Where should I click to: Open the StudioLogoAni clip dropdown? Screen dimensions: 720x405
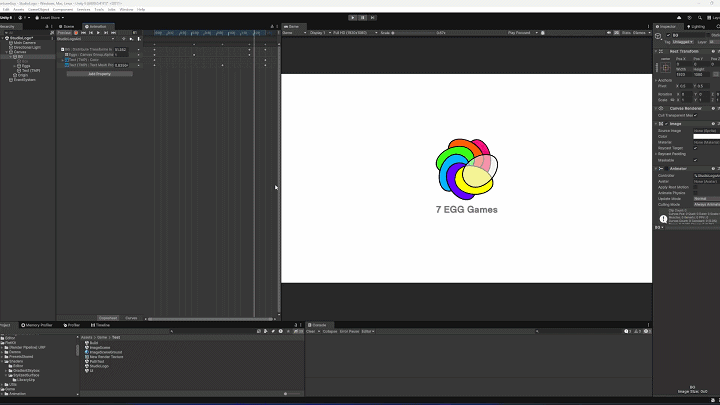click(x=86, y=39)
